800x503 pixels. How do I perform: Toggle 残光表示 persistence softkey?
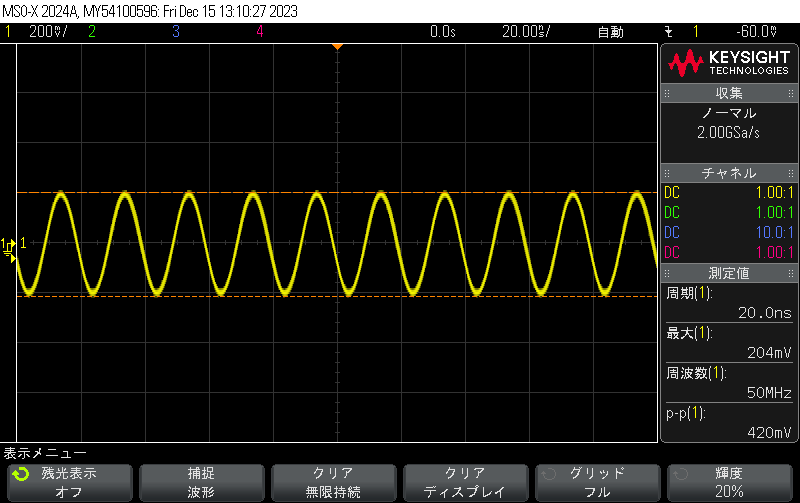69,482
